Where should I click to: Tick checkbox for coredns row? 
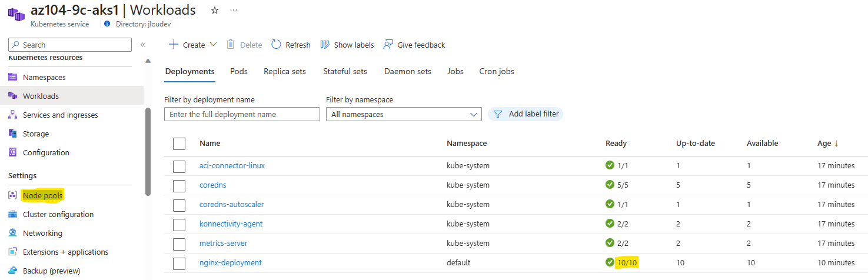click(179, 185)
